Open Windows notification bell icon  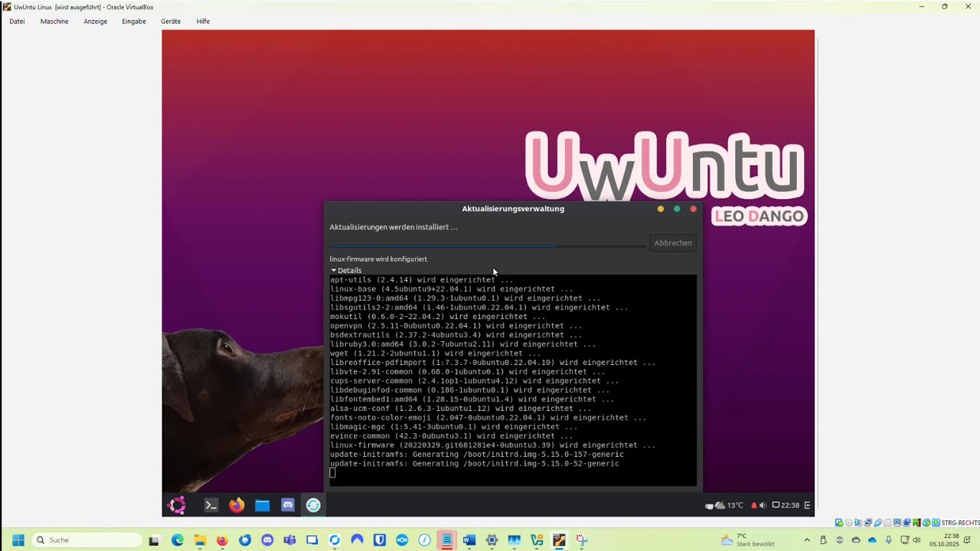click(967, 540)
